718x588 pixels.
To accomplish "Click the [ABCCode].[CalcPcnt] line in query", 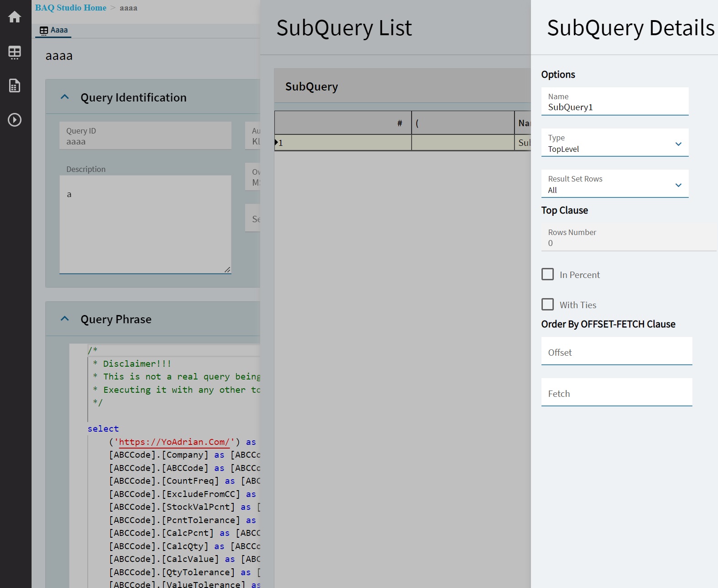I will (x=184, y=533).
